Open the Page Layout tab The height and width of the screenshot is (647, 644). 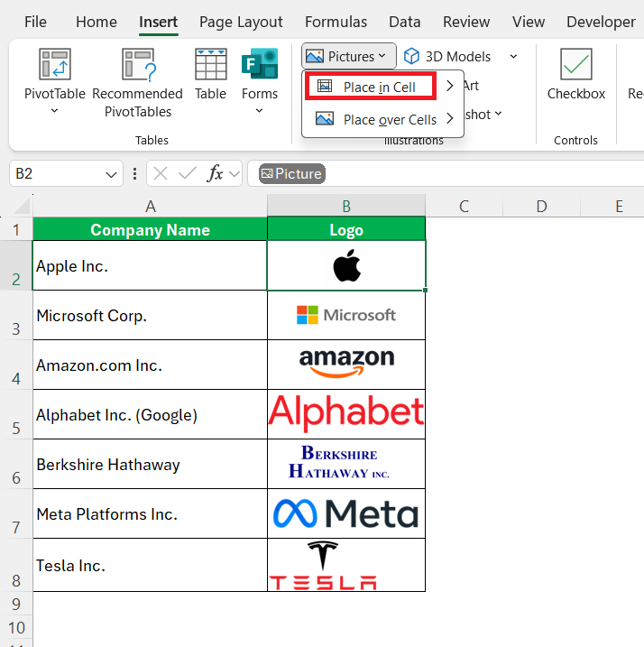click(241, 22)
